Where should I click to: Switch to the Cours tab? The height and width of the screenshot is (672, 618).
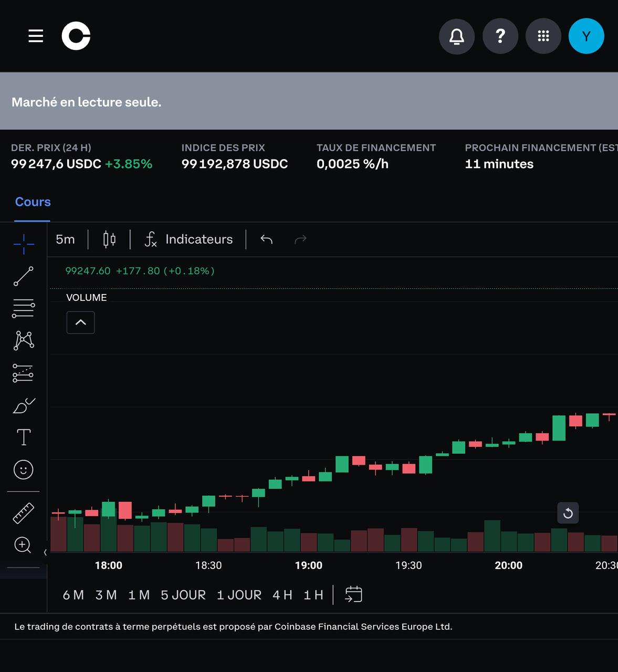pyautogui.click(x=32, y=202)
